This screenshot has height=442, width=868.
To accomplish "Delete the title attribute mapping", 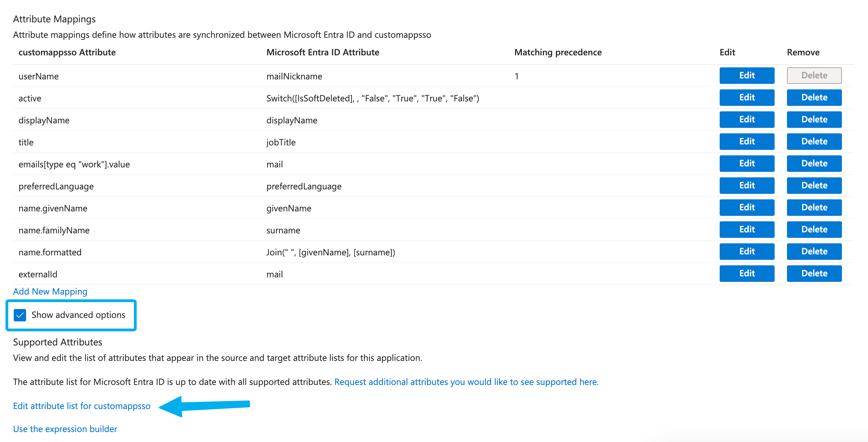I will (814, 141).
